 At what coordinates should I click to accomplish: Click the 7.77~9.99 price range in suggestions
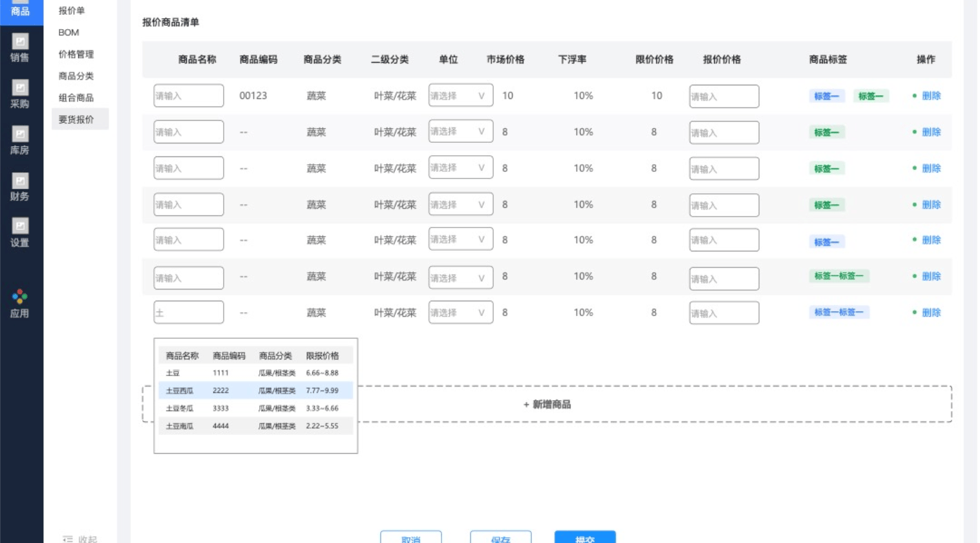pos(322,390)
